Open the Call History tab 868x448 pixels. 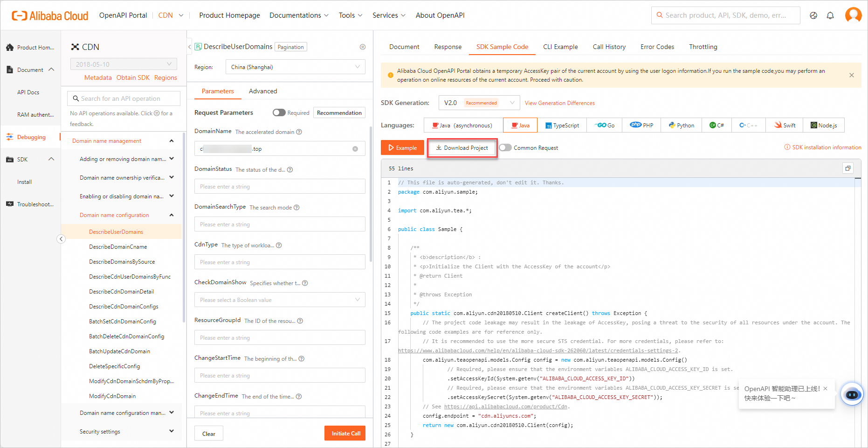pos(609,47)
